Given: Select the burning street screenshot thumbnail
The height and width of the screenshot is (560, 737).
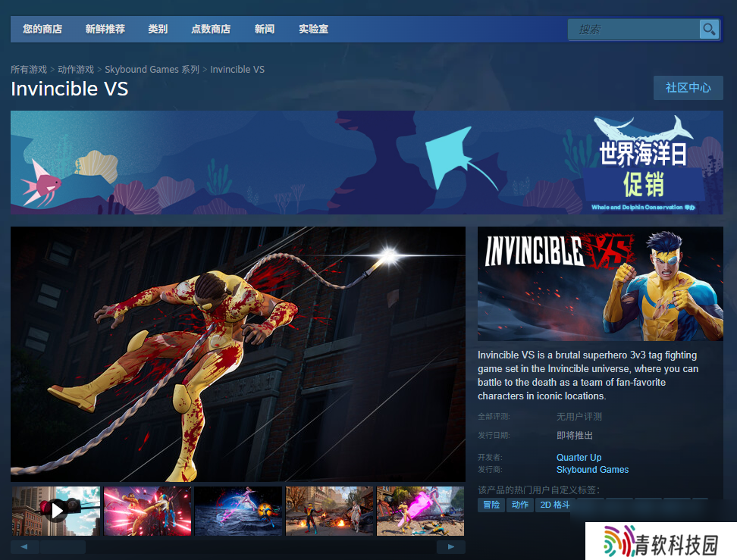Looking at the screenshot, I should click(330, 512).
